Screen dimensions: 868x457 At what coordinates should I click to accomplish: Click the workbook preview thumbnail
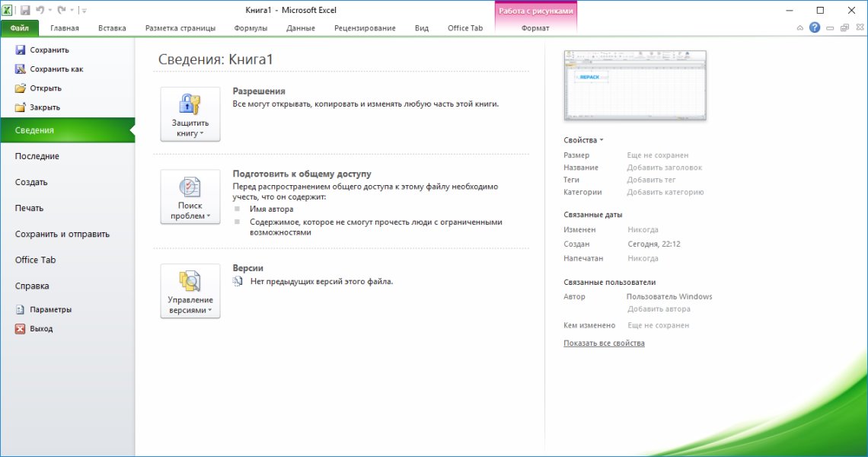point(634,85)
